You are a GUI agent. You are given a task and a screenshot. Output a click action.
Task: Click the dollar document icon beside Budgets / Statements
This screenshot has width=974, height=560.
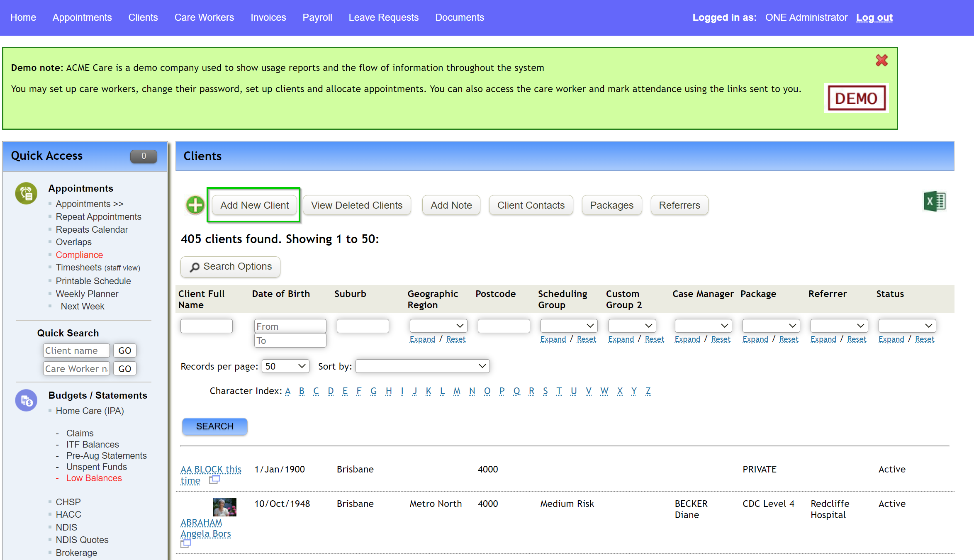pyautogui.click(x=26, y=400)
